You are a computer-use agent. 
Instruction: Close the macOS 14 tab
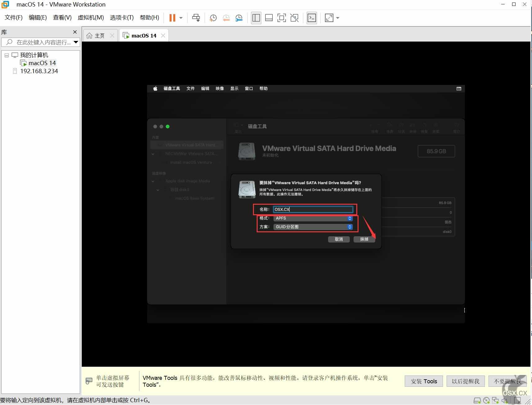[163, 36]
